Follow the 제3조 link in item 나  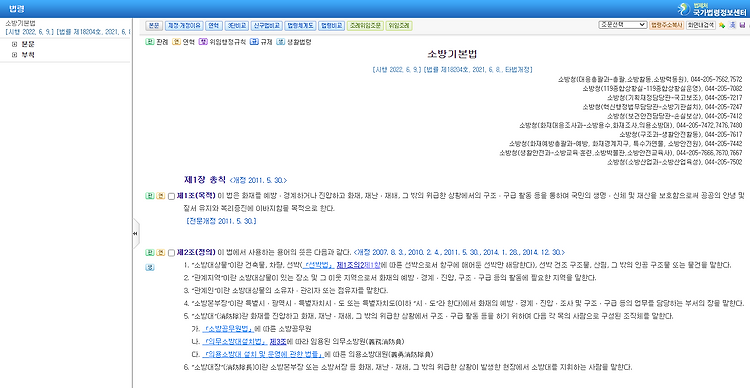point(277,342)
